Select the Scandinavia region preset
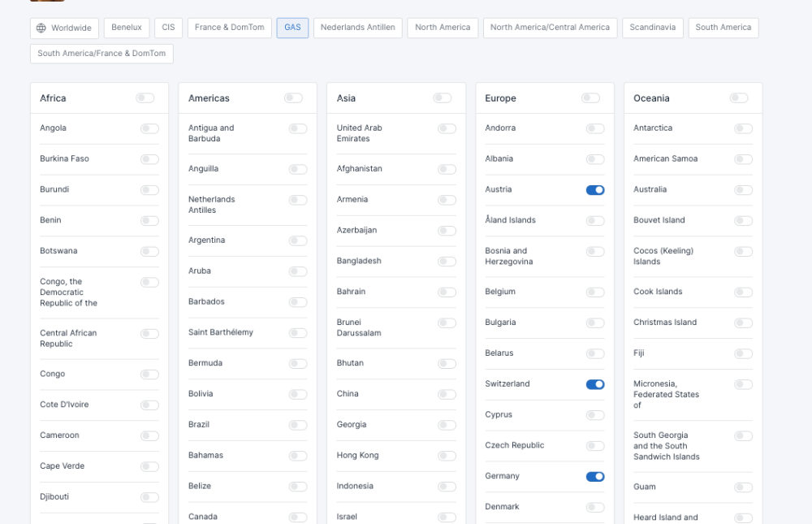 653,28
